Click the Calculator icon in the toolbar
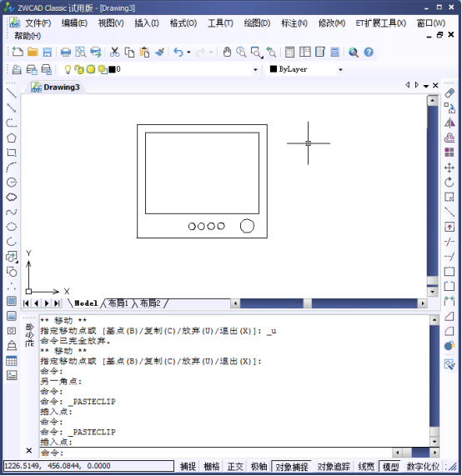The image size is (462, 476). coord(334,52)
